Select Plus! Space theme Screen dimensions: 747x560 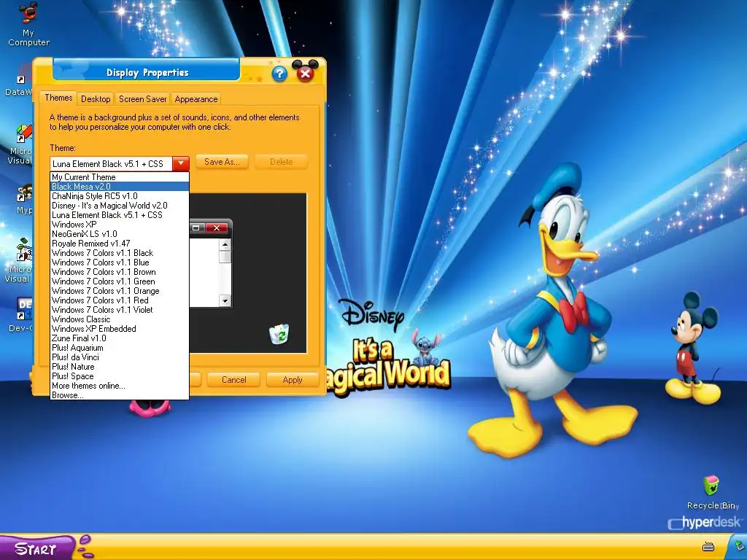pos(120,376)
